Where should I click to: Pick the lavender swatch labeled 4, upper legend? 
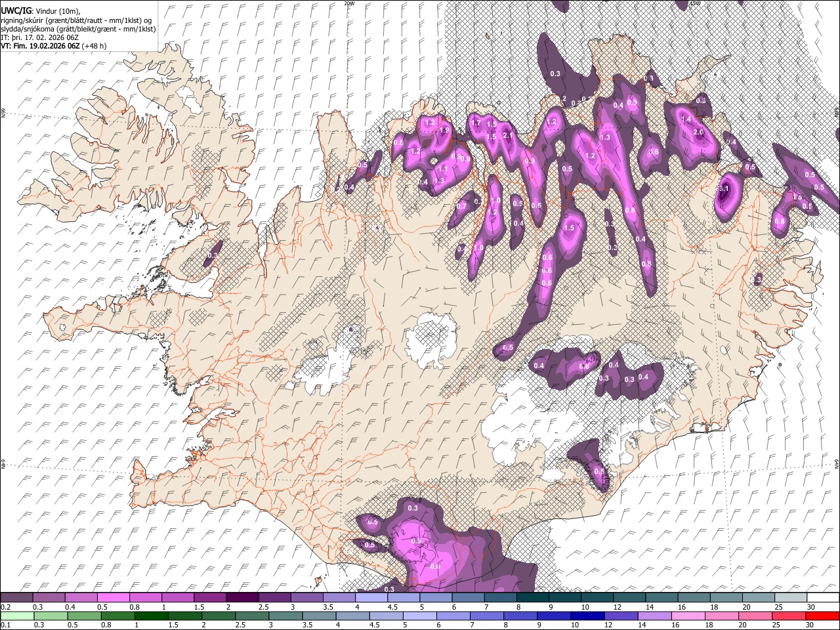point(371,598)
